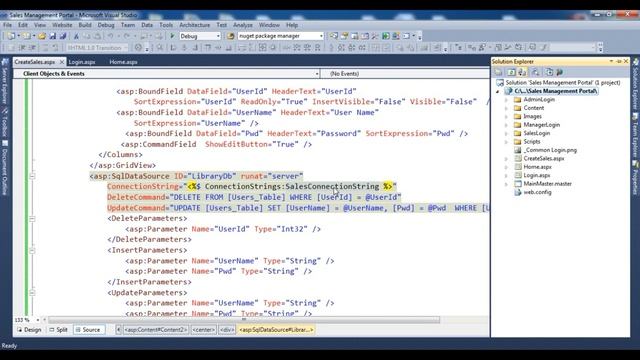Click Solution Explorer Copy Web Site icon

pos(549,72)
